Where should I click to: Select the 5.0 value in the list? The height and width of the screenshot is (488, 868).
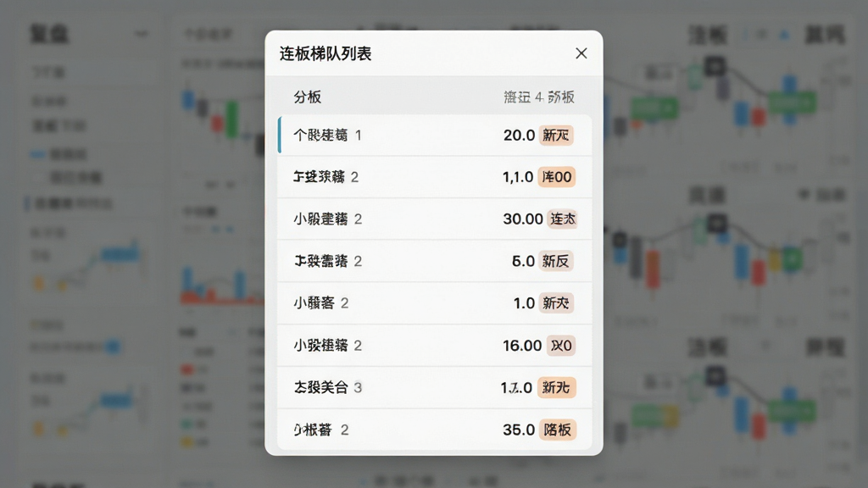point(523,261)
